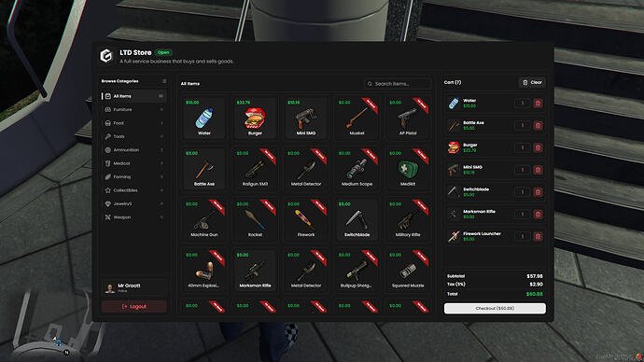Select the Medkit product card

tap(408, 169)
